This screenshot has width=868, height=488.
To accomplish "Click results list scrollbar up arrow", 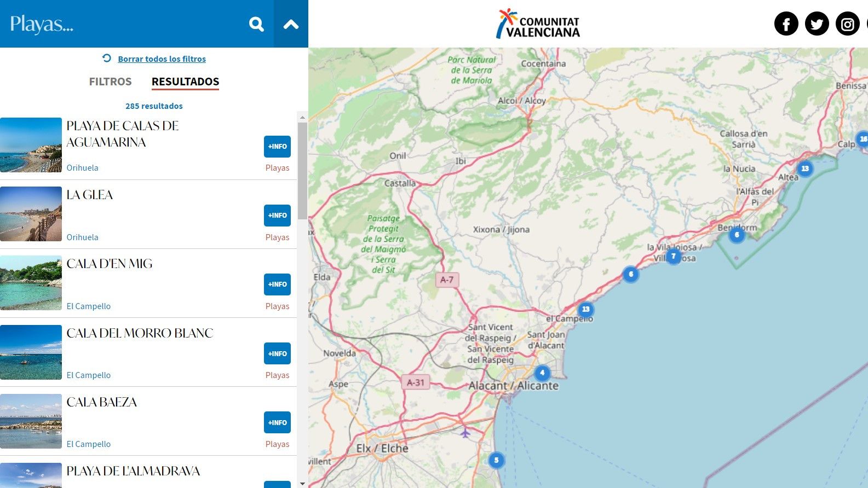I will point(302,117).
